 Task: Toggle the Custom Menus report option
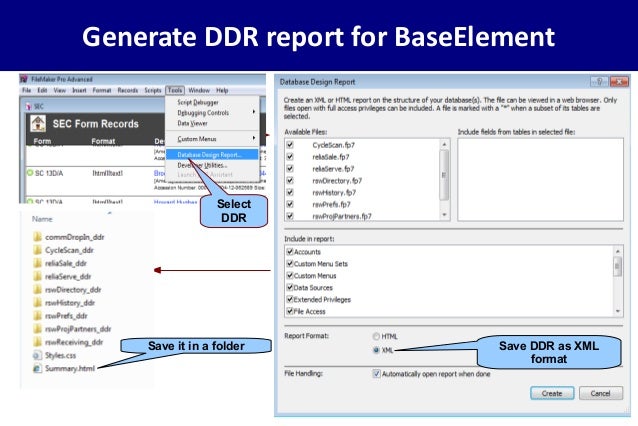click(x=290, y=275)
